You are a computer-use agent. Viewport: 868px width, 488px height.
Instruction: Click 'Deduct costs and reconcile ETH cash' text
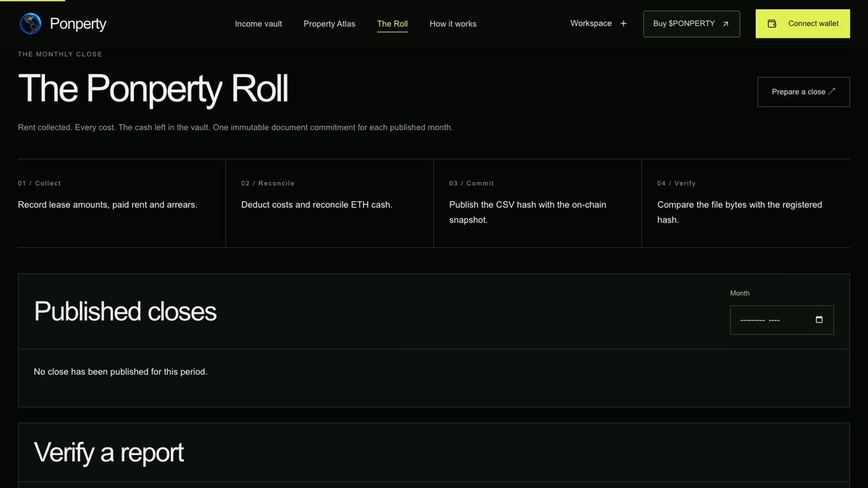[x=317, y=205]
